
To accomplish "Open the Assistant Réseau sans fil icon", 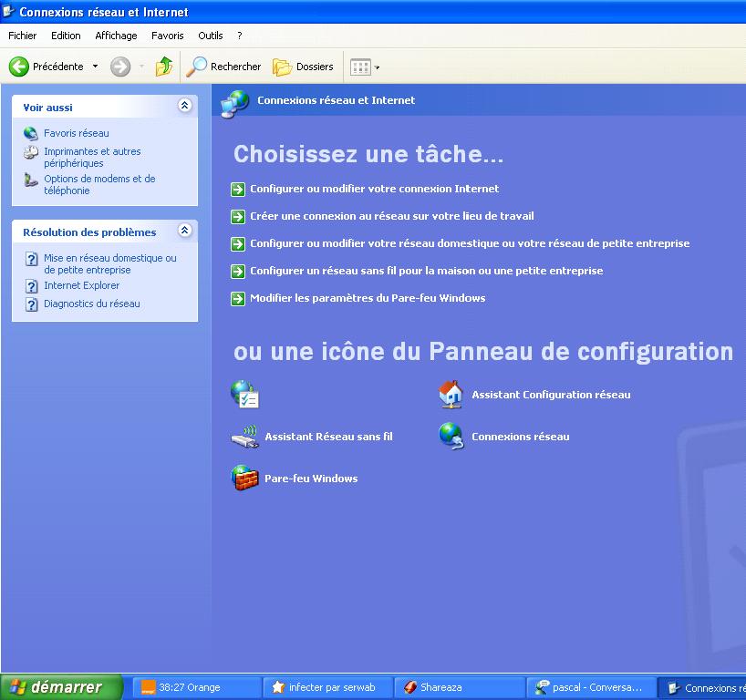I will click(x=244, y=437).
